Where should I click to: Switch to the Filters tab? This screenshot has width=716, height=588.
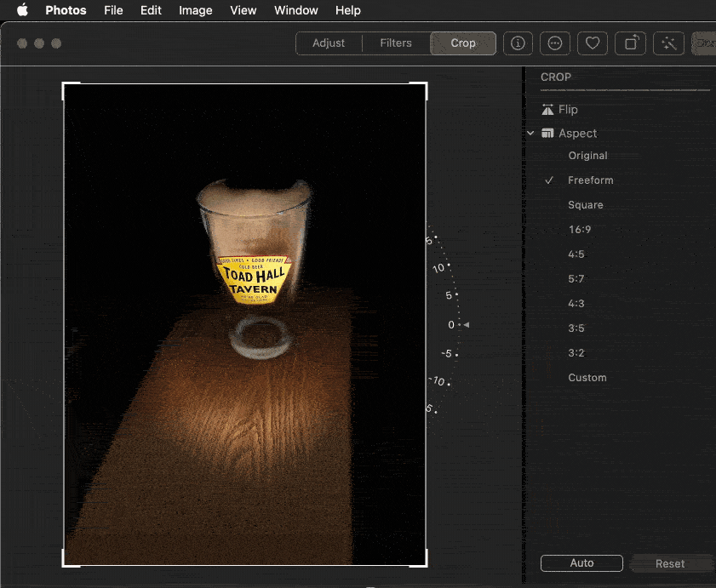396,43
